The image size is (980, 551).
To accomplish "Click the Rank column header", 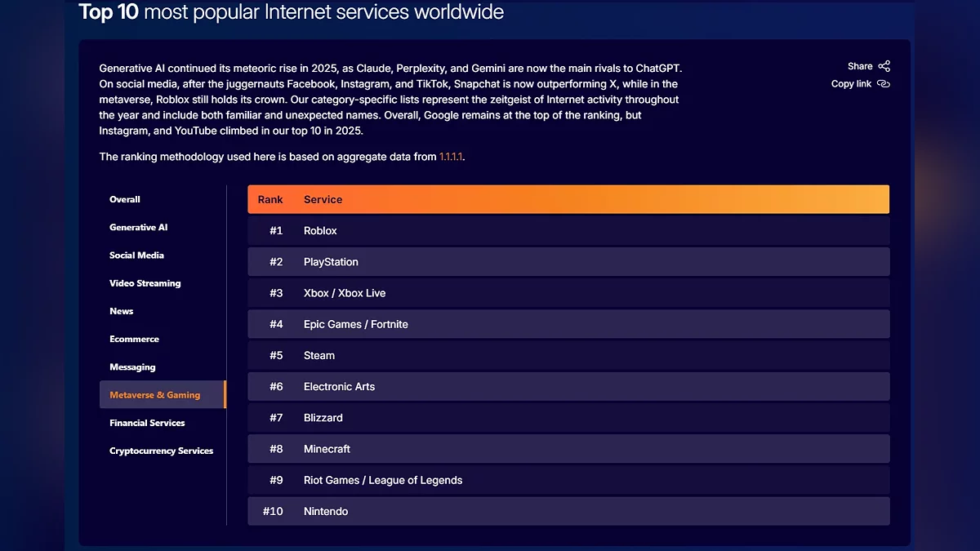I will pyautogui.click(x=270, y=199).
